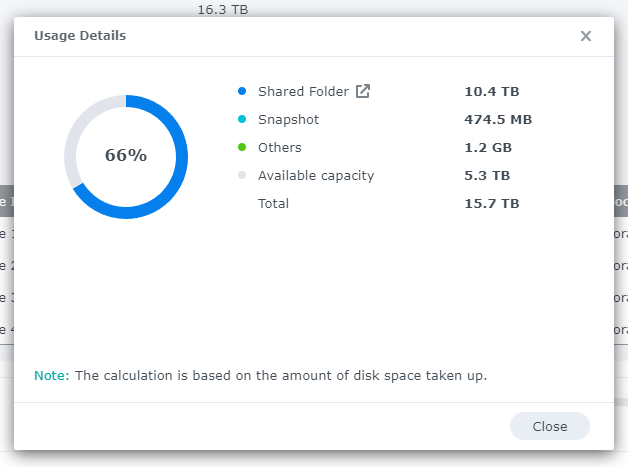Click the grey Available capacity legend dot
The image size is (628, 467).
pos(242,175)
